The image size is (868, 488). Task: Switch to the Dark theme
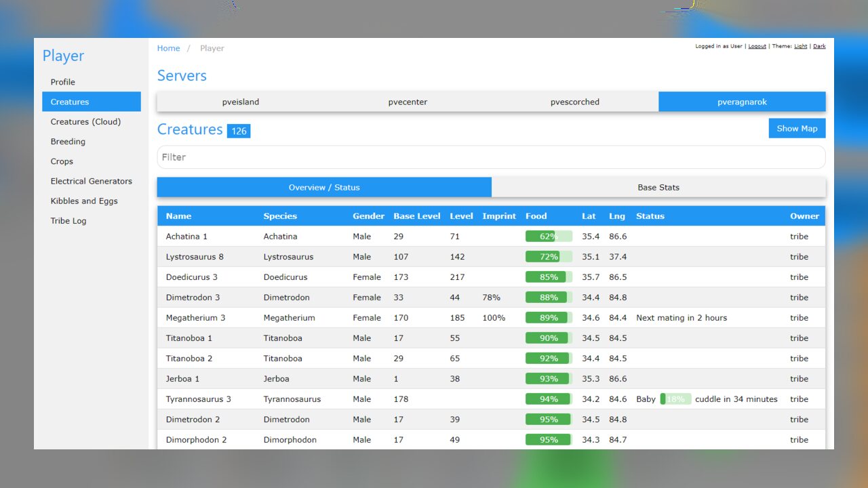(819, 47)
